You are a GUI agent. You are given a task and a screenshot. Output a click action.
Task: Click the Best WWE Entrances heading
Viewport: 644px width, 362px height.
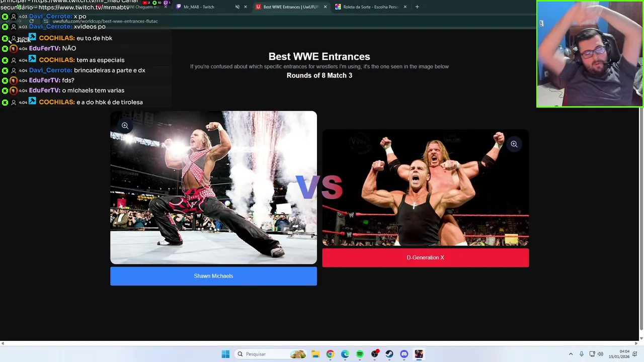point(319,57)
